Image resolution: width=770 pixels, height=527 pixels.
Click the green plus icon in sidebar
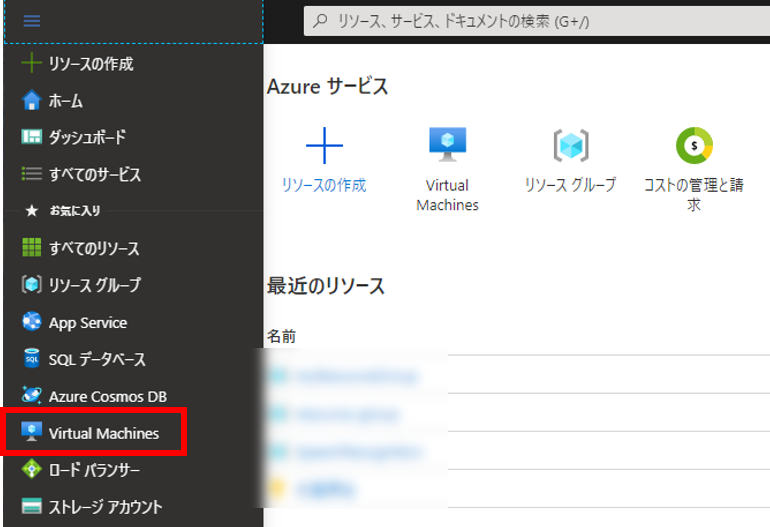[x=32, y=64]
